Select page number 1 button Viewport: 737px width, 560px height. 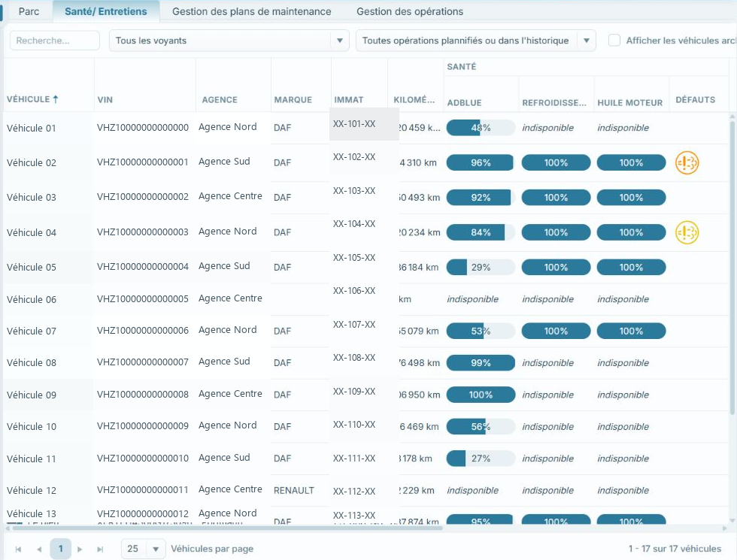tap(61, 549)
